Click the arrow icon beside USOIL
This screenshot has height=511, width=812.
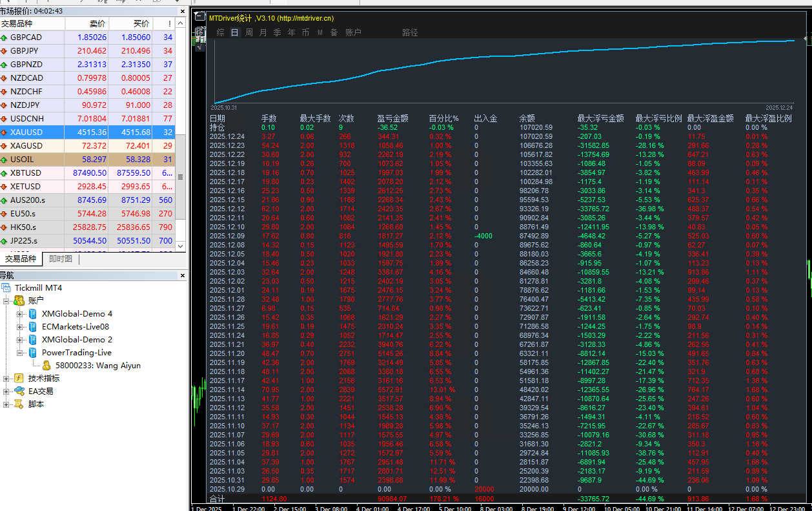click(x=5, y=159)
